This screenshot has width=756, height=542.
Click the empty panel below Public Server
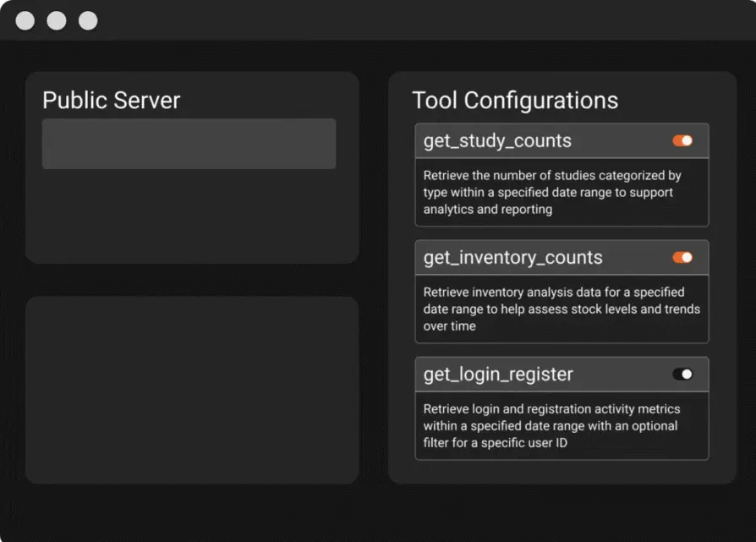(x=192, y=390)
